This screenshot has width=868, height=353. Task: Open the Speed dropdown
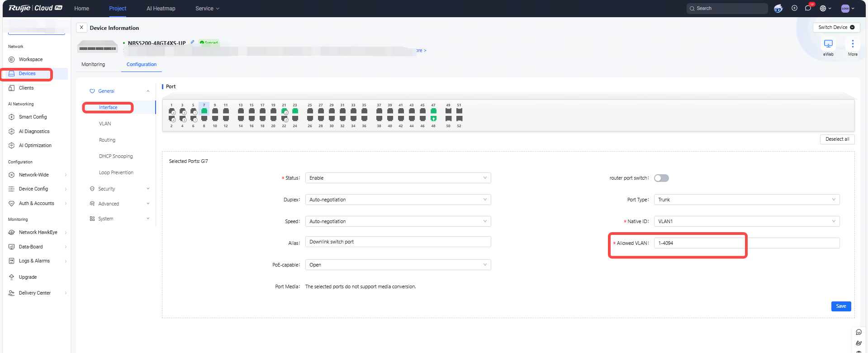[x=398, y=221]
